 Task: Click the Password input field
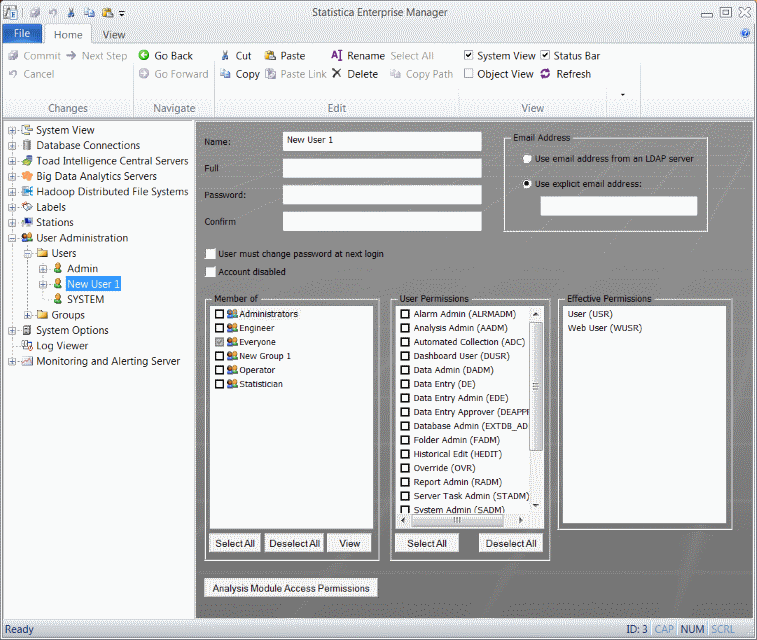(x=382, y=195)
